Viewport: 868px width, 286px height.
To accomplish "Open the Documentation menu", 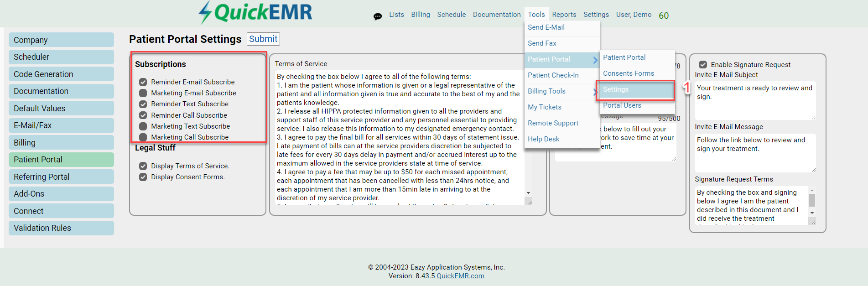I will pos(497,15).
